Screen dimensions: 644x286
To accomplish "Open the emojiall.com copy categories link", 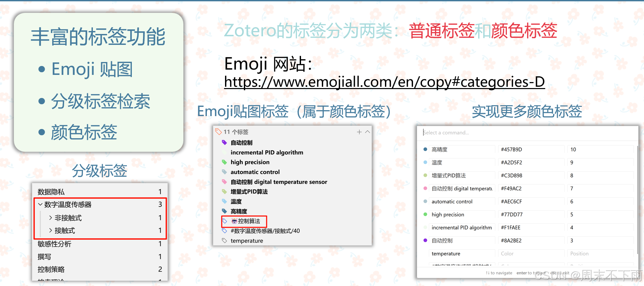I will point(384,82).
